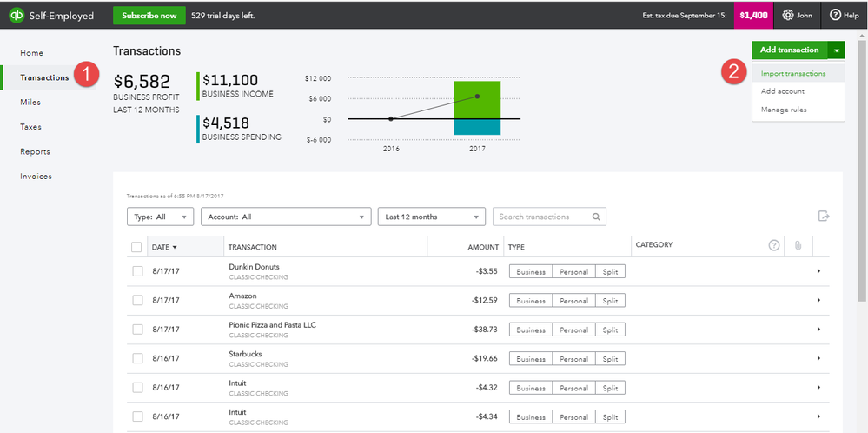868x433 pixels.
Task: Click the question mark icon in the Category column
Action: (774, 246)
